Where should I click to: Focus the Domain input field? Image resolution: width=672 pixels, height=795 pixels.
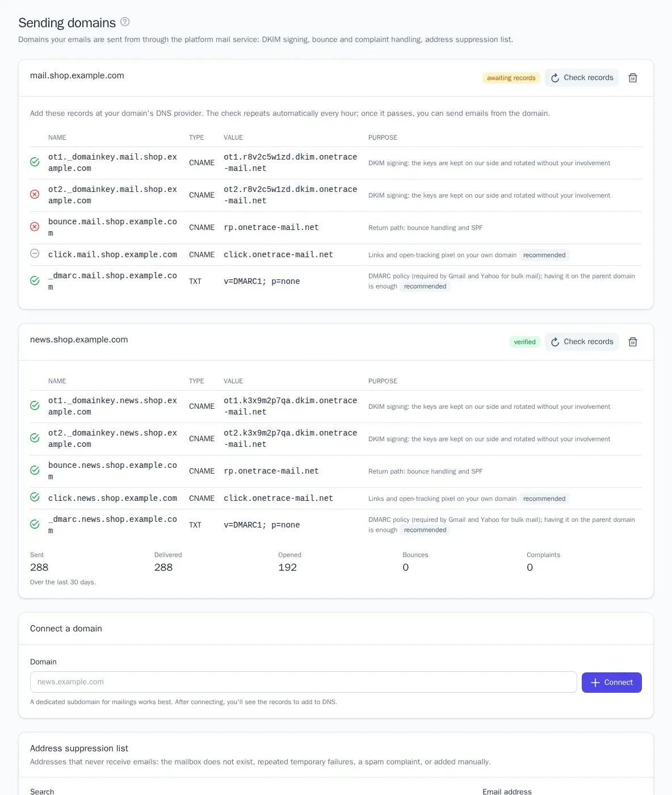[x=304, y=682]
